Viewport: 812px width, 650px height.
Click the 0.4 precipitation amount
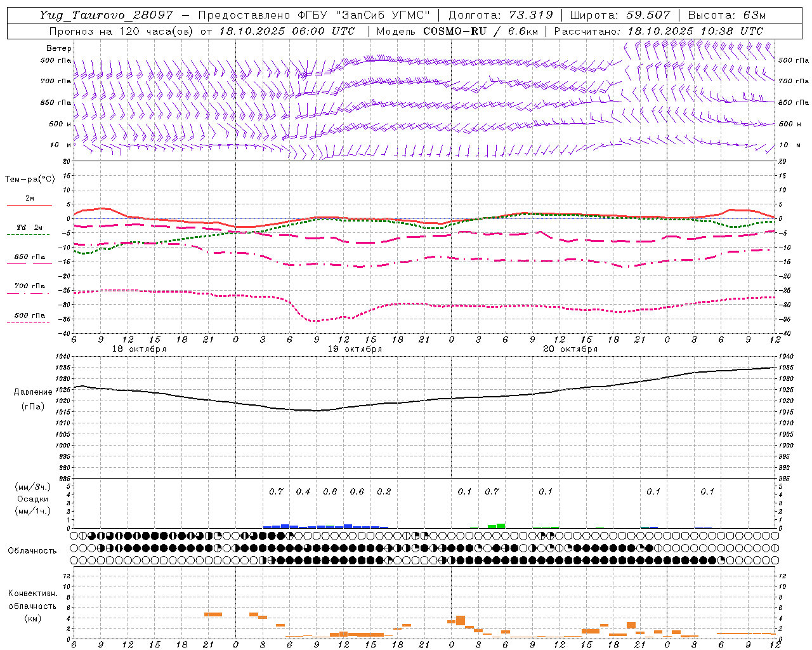303,492
